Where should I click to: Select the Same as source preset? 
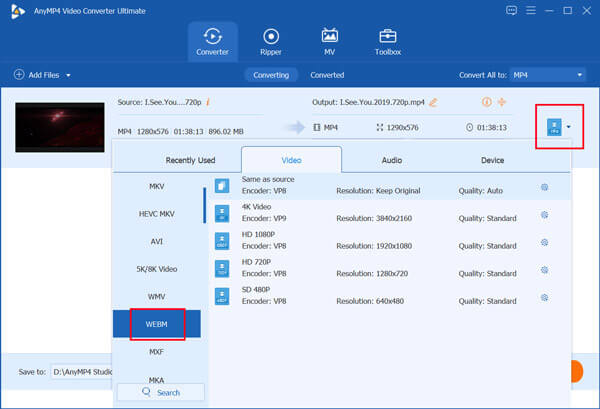390,186
